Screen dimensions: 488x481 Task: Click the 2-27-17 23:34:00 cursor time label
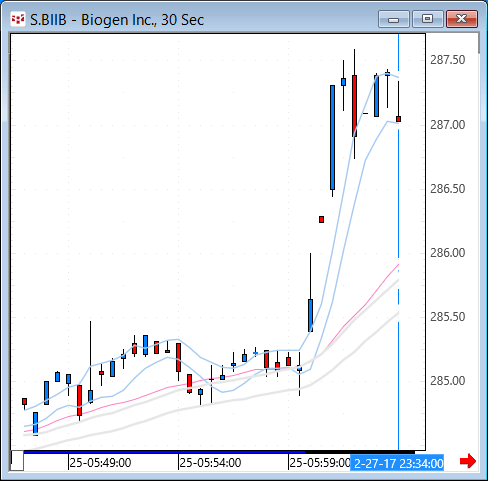click(x=397, y=463)
